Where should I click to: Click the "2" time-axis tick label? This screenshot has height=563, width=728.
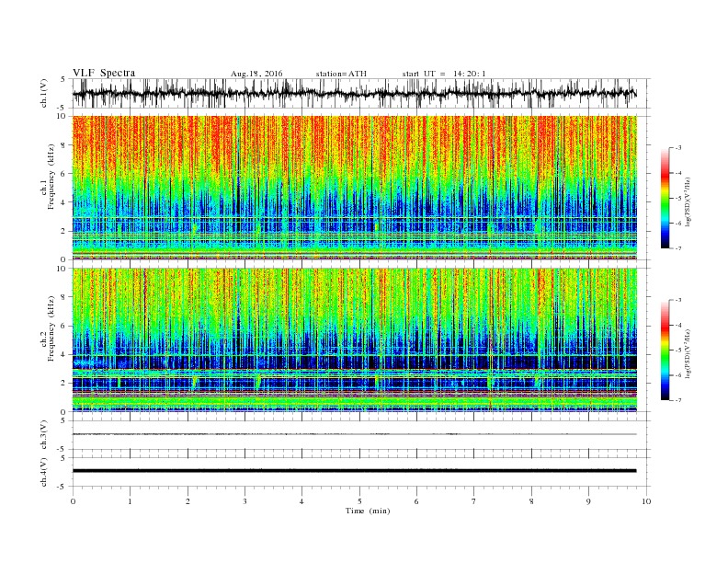click(x=188, y=501)
